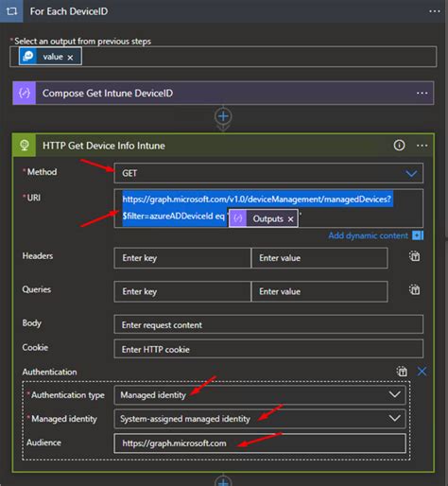
Task: Open HTTP Get Device Info ellipsis menu
Action: tap(422, 146)
